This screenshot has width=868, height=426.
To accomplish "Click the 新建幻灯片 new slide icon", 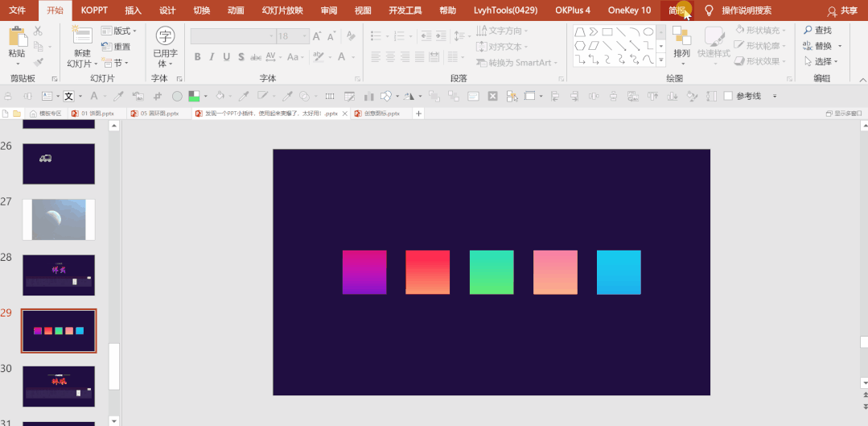I will (83, 35).
